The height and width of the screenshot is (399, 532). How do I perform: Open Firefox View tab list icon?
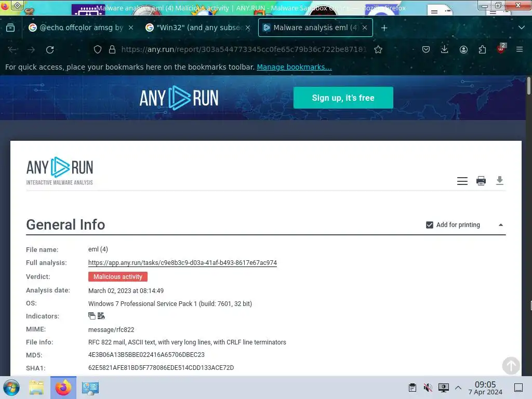point(10,28)
